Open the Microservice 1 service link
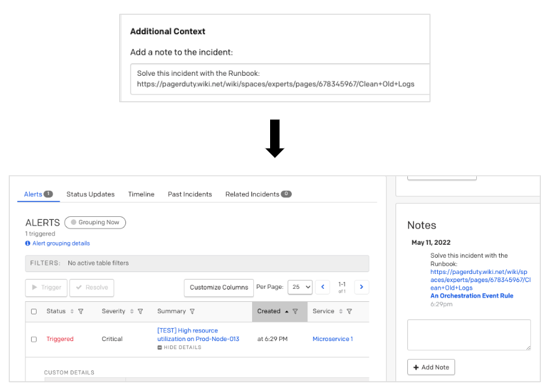Viewport: 552px width, 392px height. coord(332,339)
